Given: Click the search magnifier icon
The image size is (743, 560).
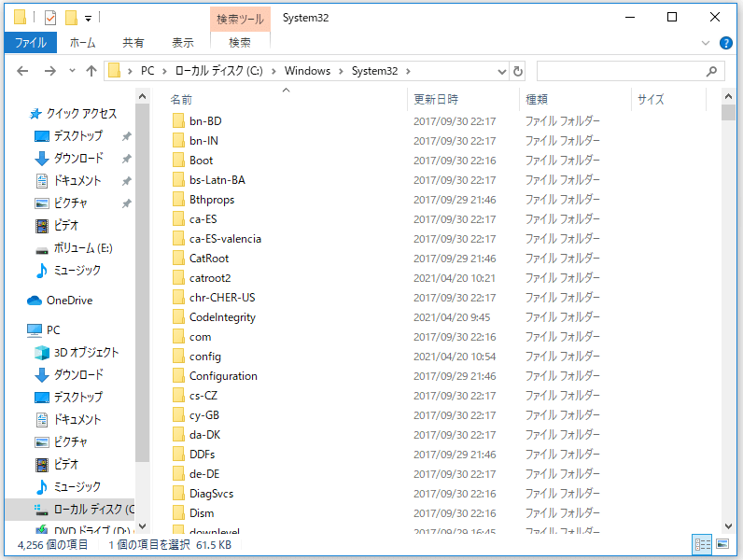Looking at the screenshot, I should click(x=712, y=71).
